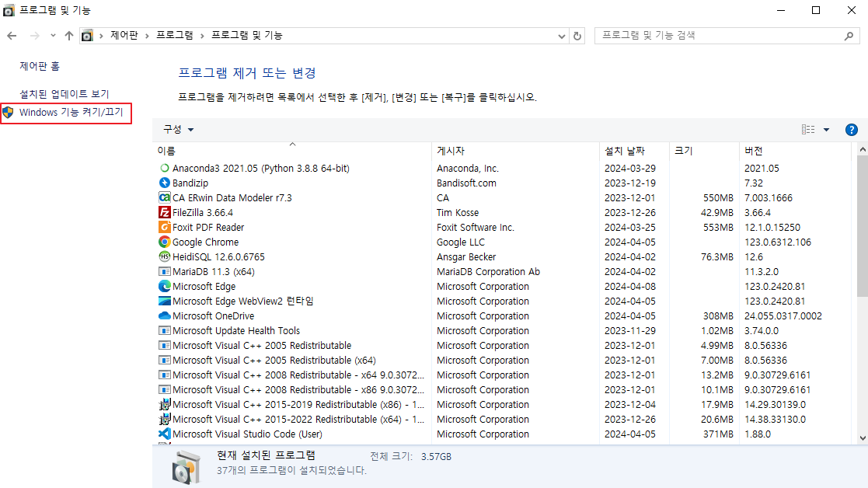
Task: Click the version 123.0.6312.106 cell
Action: click(778, 242)
